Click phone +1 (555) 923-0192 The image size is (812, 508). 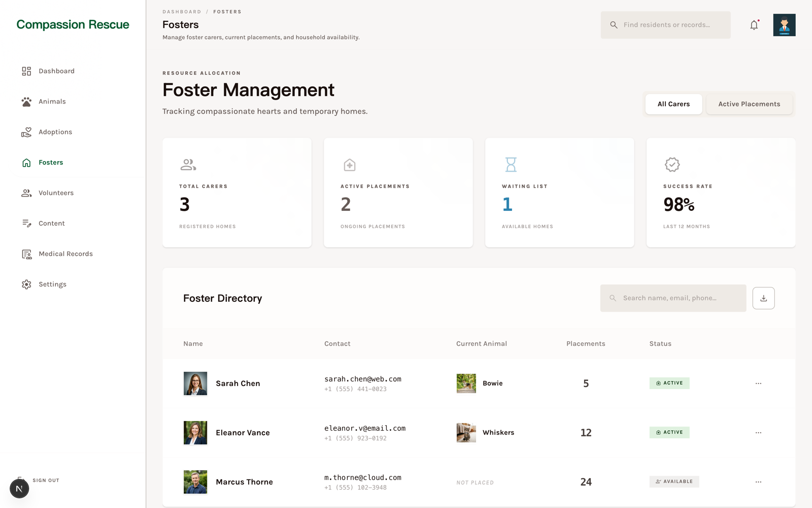[355, 438]
